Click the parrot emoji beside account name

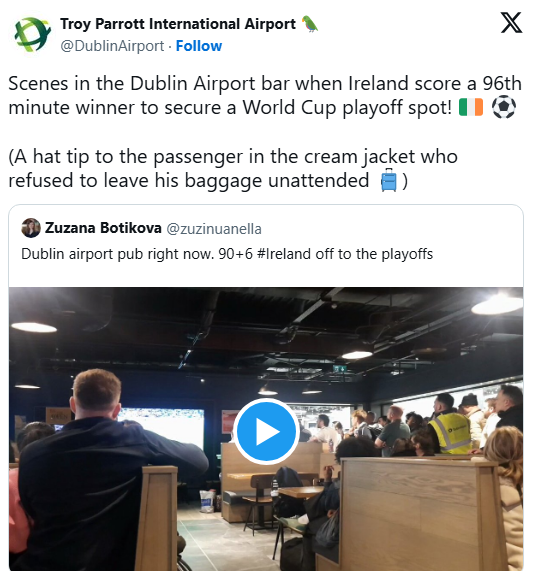coord(310,24)
